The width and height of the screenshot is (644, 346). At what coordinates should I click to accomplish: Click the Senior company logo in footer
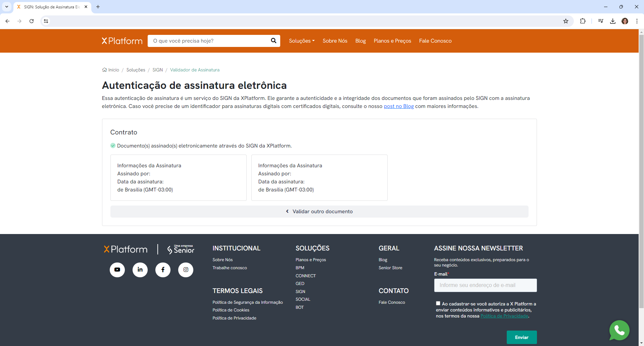(x=181, y=249)
